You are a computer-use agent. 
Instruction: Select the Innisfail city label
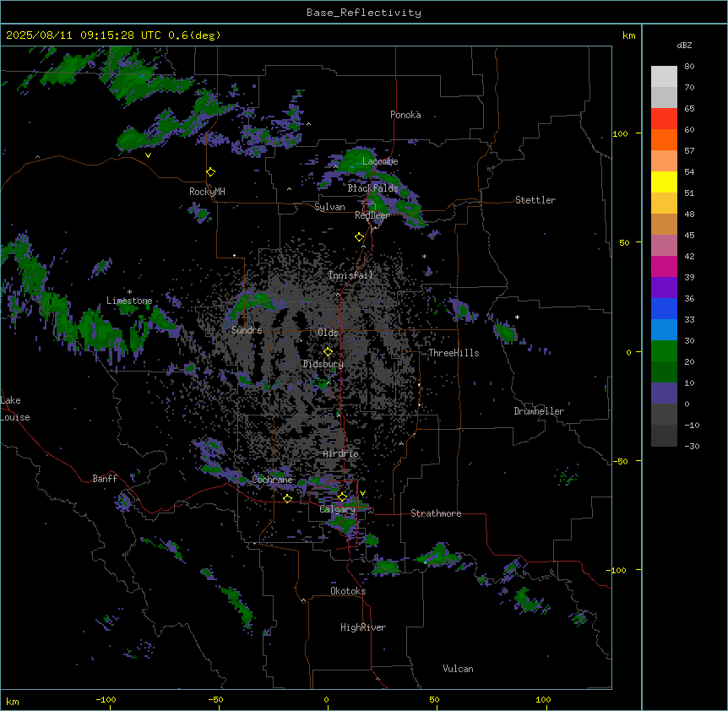(350, 275)
